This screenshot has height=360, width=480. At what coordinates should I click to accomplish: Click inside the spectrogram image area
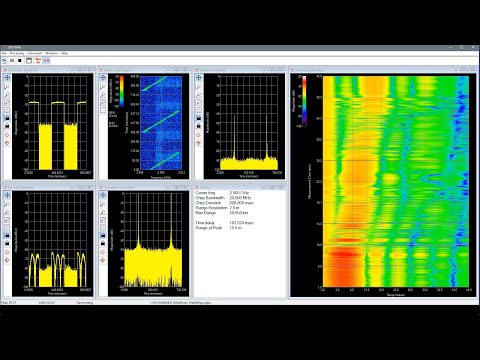(161, 123)
